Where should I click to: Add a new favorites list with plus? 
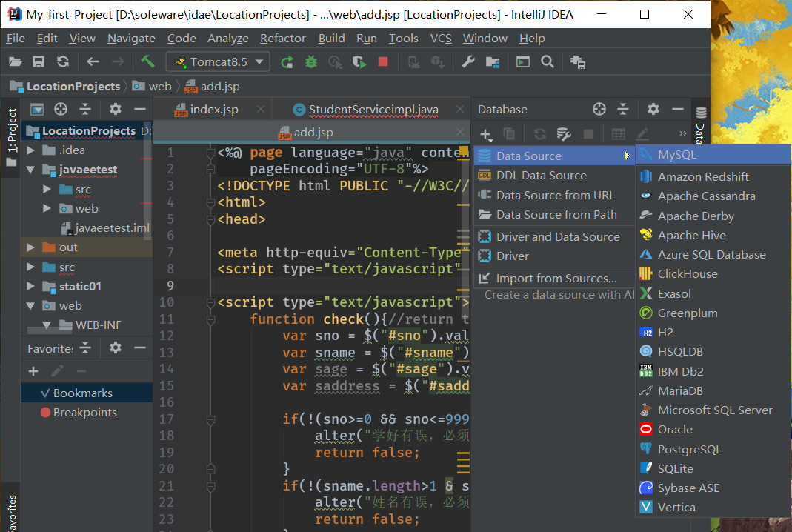point(33,371)
